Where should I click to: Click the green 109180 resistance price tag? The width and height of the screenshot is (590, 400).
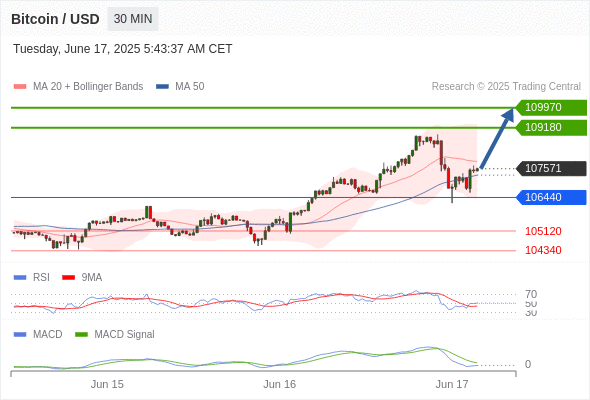tap(551, 127)
